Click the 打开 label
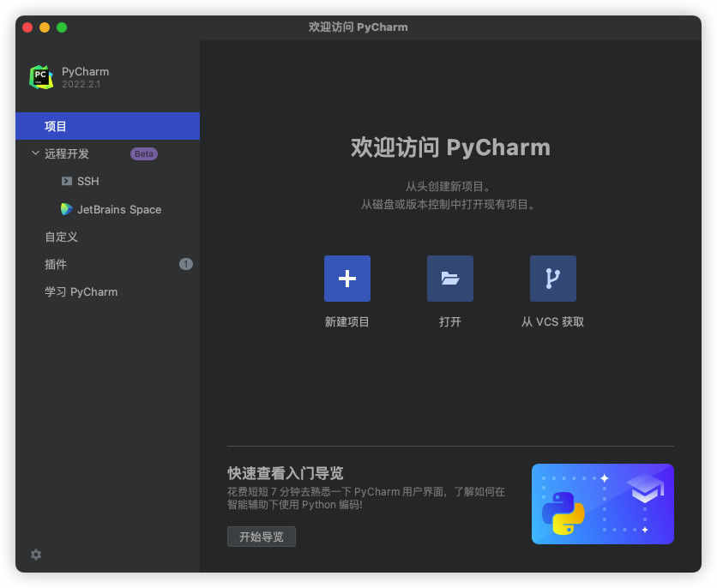This screenshot has height=588, width=717. 450,321
